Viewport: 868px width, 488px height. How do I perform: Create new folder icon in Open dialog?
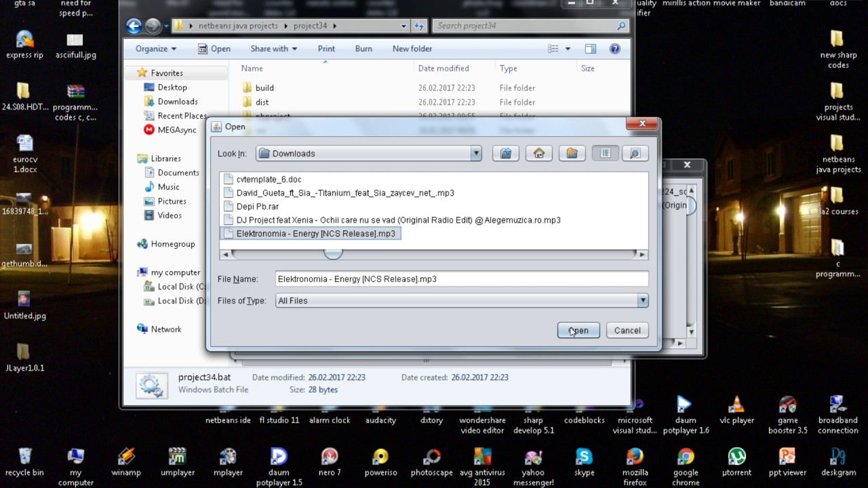(572, 153)
